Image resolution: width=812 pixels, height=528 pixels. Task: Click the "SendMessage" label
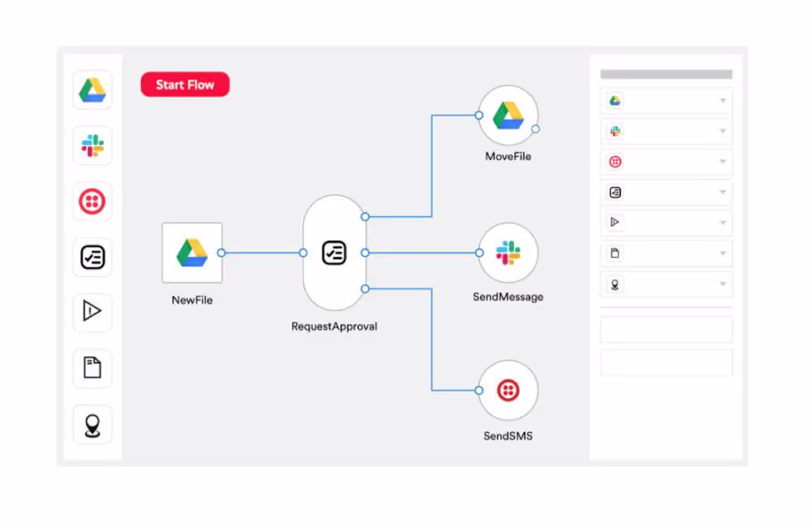coord(508,297)
